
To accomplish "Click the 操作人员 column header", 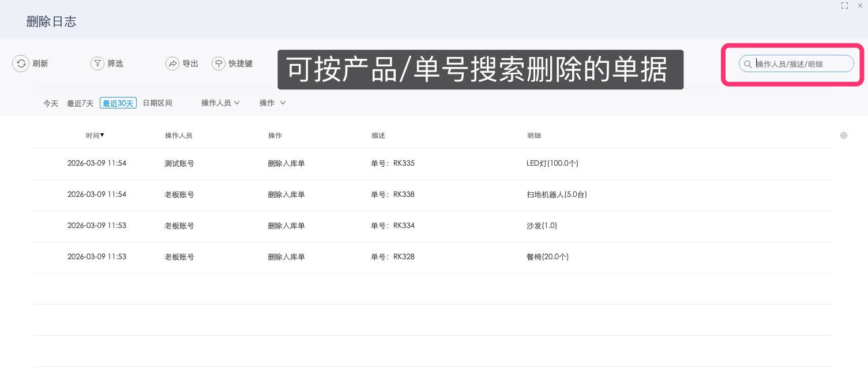I will coord(179,135).
